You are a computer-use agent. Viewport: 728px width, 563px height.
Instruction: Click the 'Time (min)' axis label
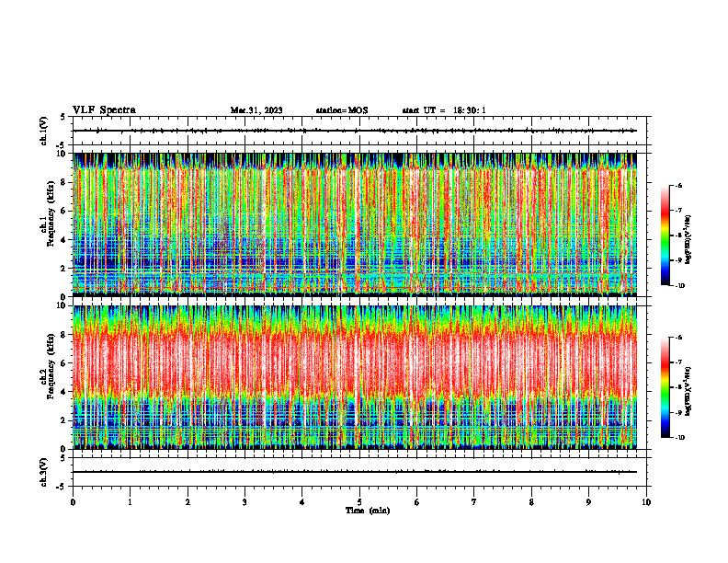click(368, 511)
